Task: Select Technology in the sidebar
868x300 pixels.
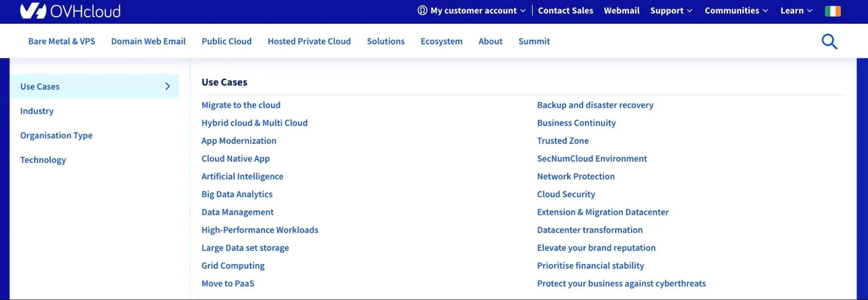Action: 43,160
